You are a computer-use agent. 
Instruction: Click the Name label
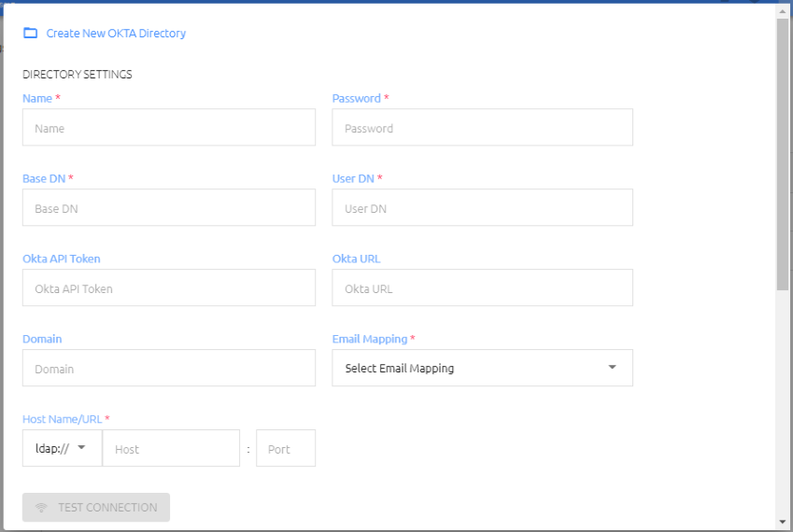pyautogui.click(x=37, y=99)
